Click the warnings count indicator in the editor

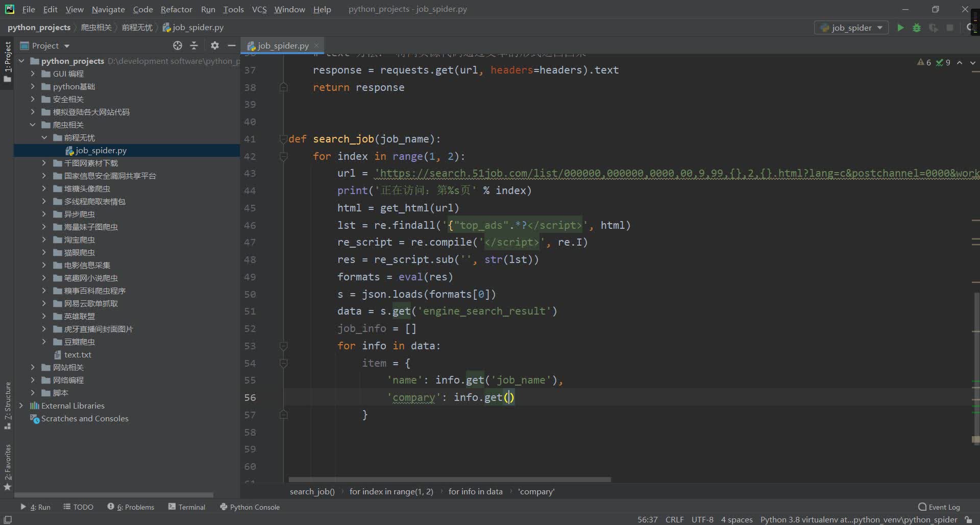point(924,62)
